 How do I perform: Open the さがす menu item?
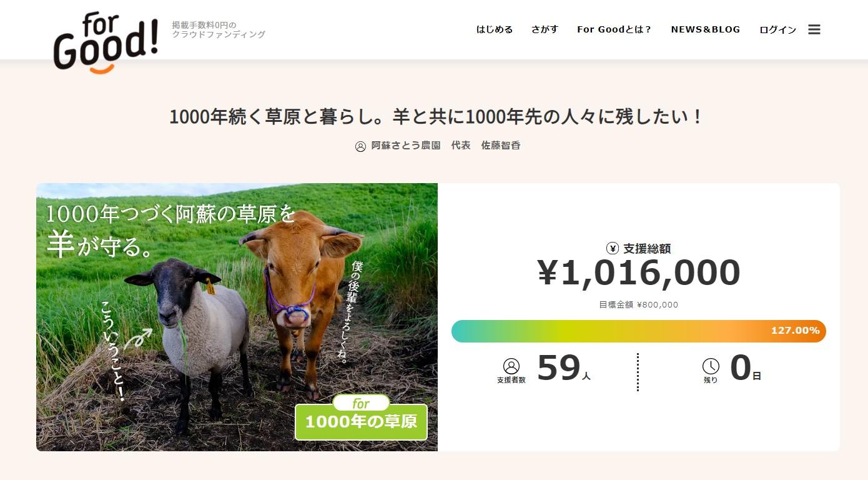pos(545,29)
